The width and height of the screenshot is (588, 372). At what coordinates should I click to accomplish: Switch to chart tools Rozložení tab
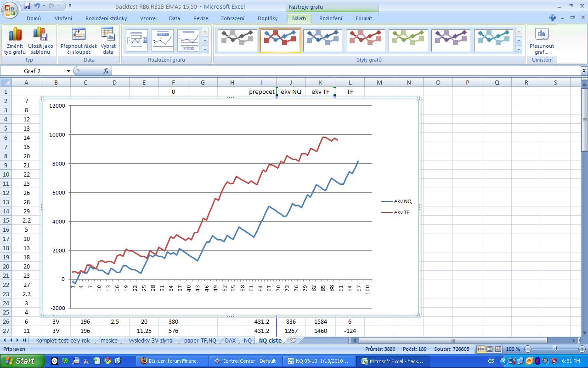pos(331,18)
